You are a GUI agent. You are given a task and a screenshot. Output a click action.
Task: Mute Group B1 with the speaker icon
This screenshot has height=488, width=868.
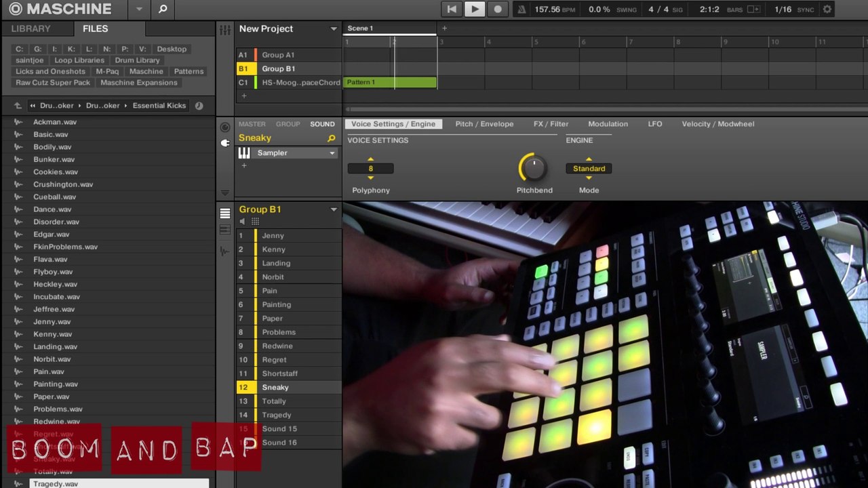(243, 222)
